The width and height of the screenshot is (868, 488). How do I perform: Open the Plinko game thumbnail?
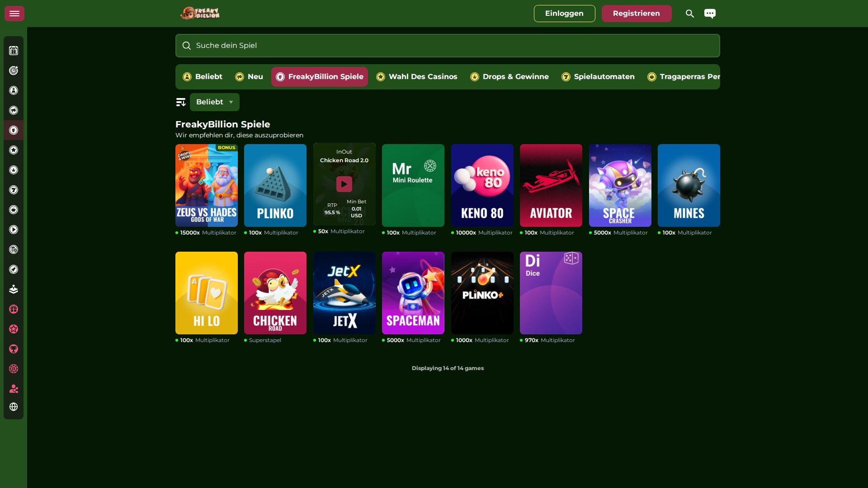(275, 185)
